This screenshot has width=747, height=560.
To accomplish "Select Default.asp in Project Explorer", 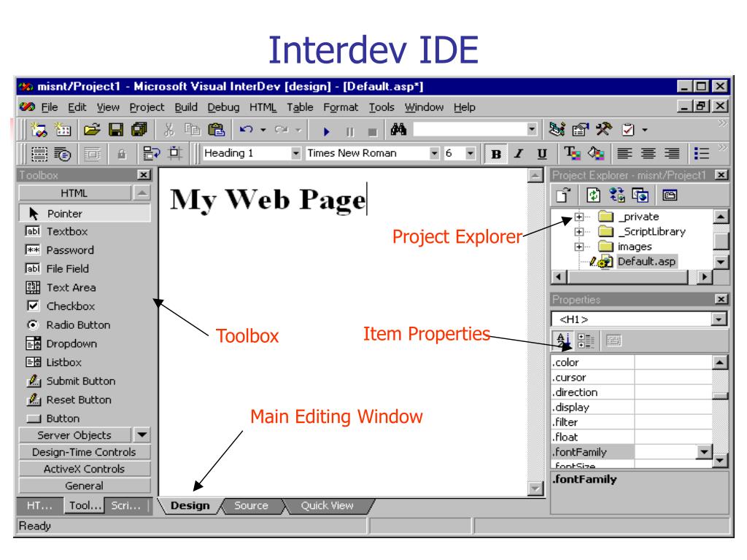I will coord(646,262).
